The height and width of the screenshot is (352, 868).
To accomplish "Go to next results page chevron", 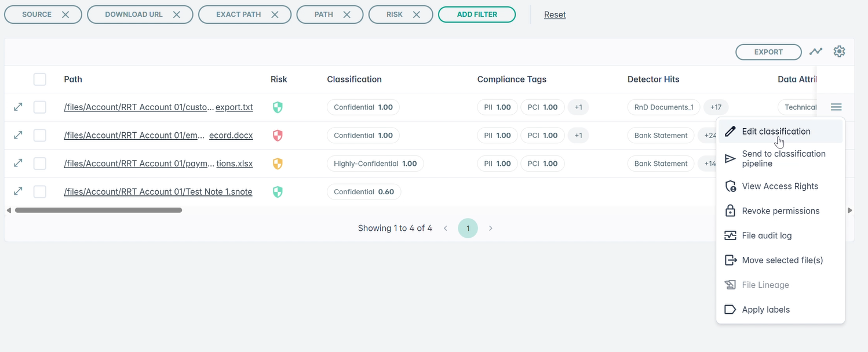I will [490, 228].
